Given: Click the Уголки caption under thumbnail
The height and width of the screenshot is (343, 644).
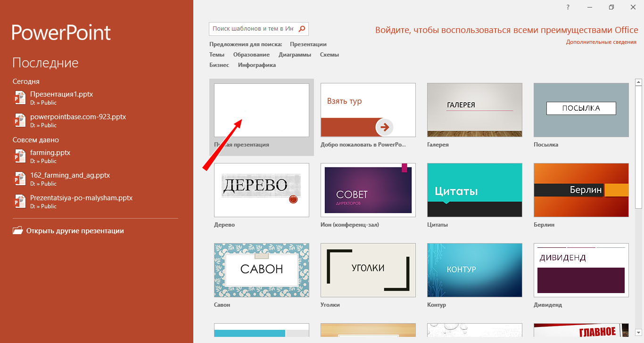Looking at the screenshot, I should point(330,305).
